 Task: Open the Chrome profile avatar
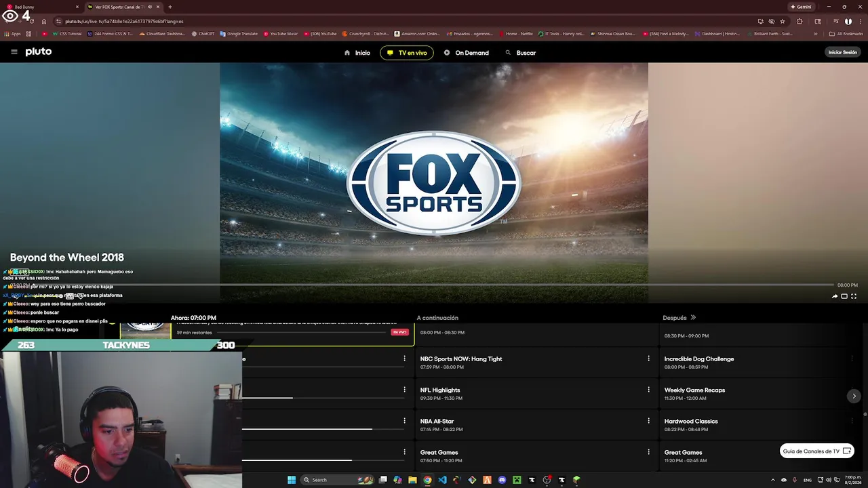(x=848, y=21)
